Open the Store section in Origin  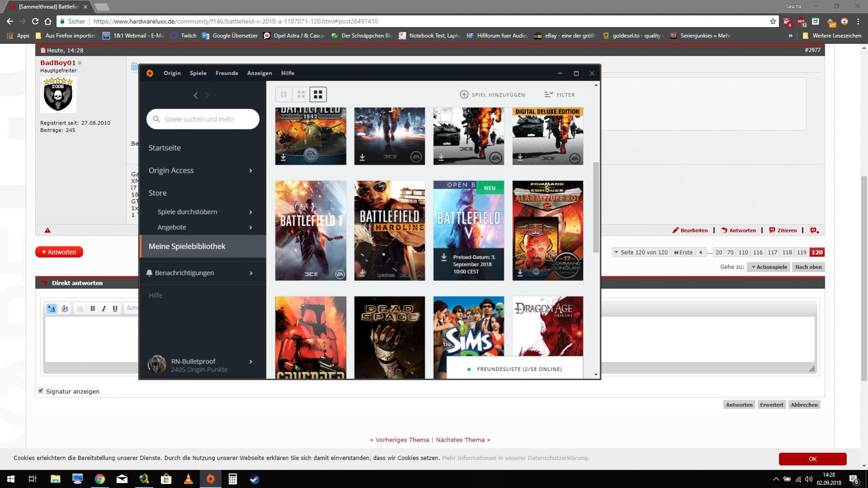[x=157, y=193]
